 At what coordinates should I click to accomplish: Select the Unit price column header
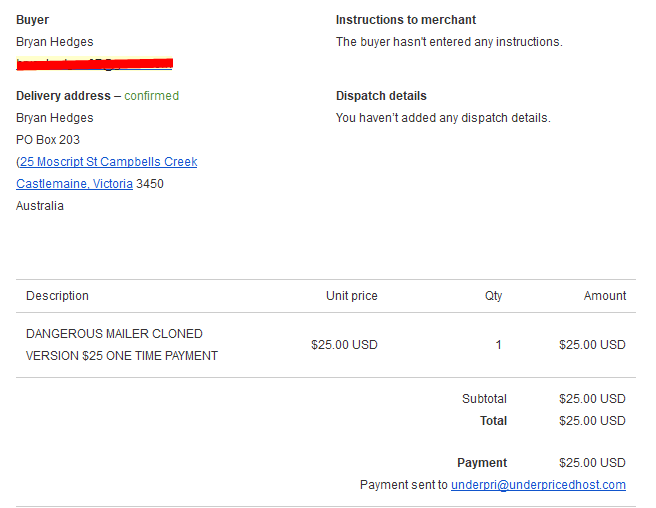351,296
